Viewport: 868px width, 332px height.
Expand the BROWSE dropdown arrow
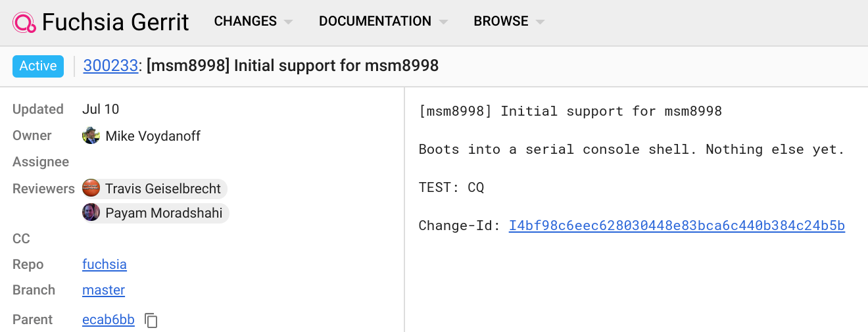pos(540,22)
